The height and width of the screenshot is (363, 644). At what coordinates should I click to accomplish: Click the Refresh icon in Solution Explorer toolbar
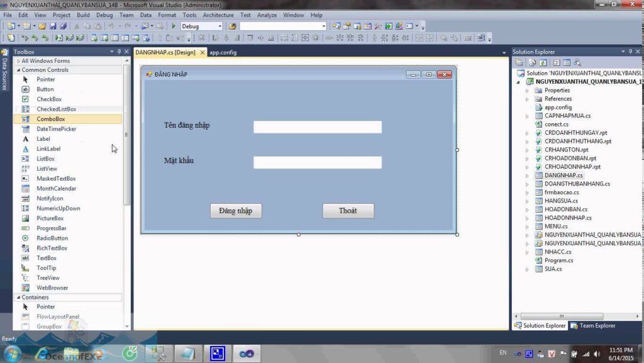point(542,62)
